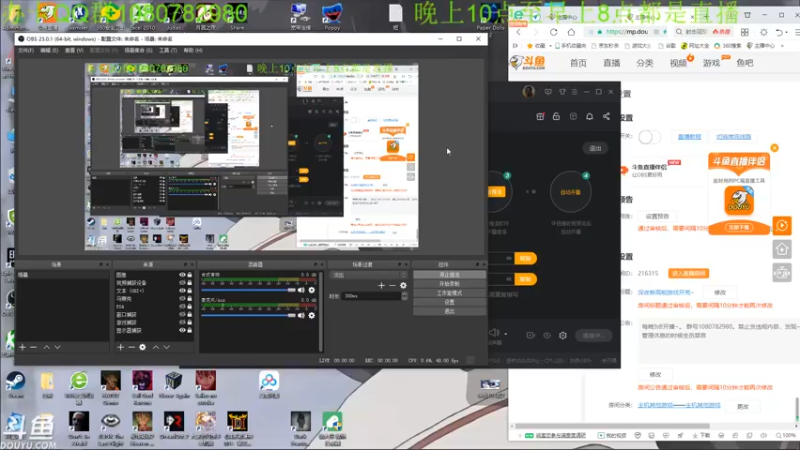The width and height of the screenshot is (800, 450).
Task: Toggle visibility of 窗口捕获 source
Action: coord(182,315)
